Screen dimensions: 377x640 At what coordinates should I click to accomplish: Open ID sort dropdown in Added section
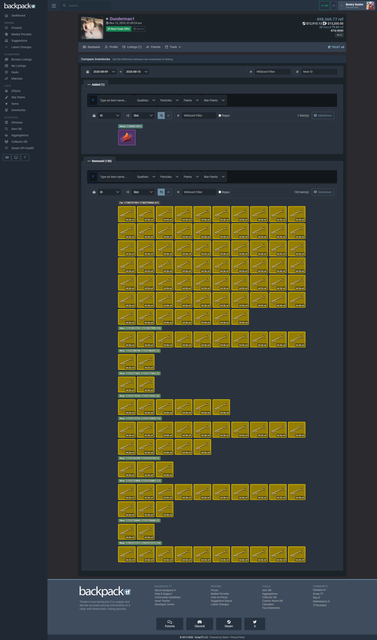point(109,116)
